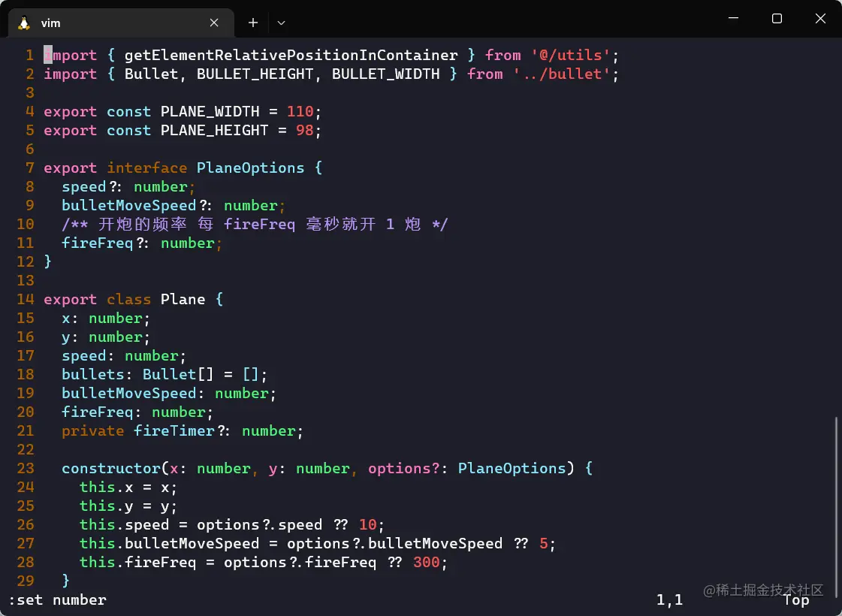Click options?: parameter in constructor

(408, 468)
